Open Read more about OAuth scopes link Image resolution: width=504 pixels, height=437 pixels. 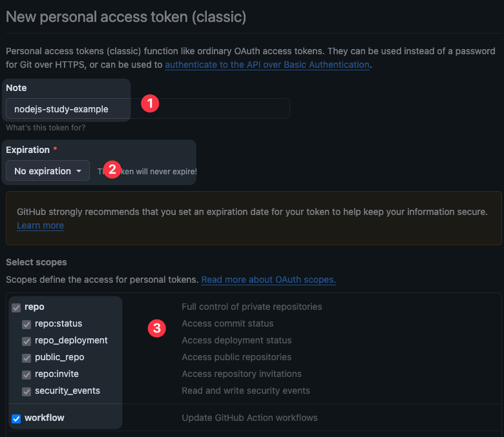(268, 279)
